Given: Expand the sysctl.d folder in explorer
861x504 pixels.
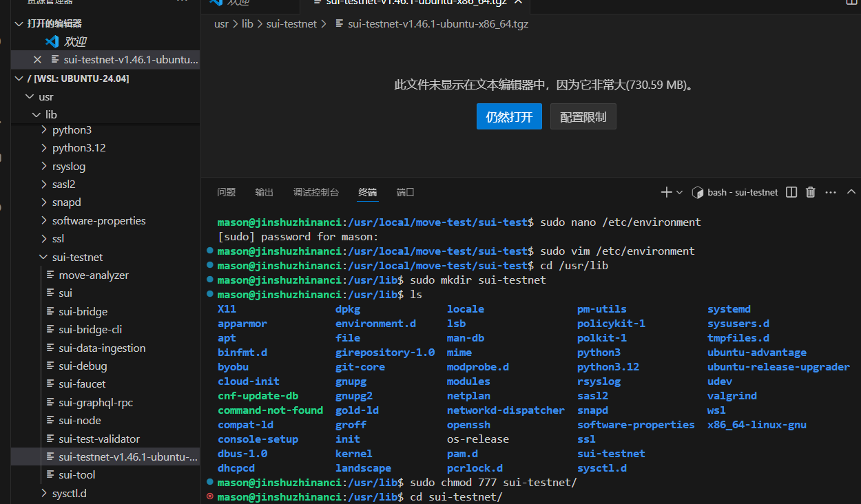Looking at the screenshot, I should click(45, 494).
